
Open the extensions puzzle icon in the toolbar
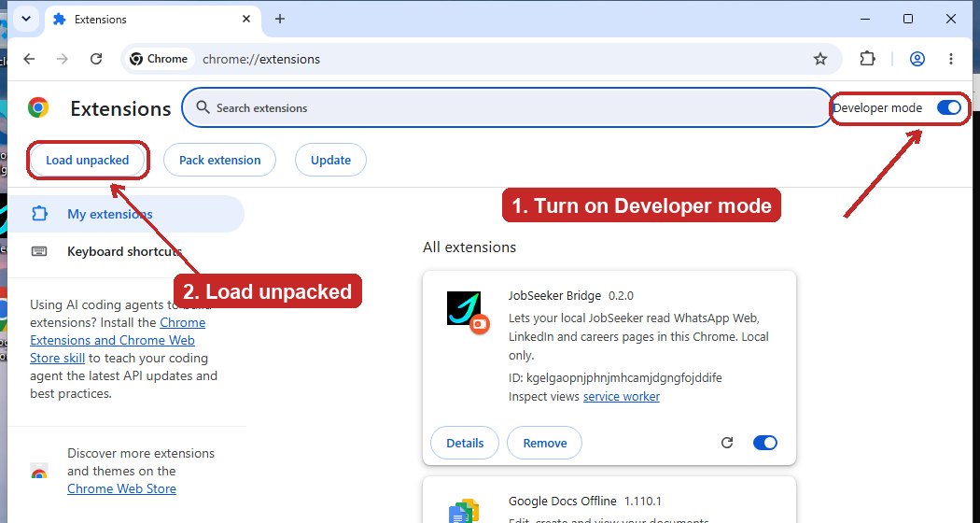click(x=867, y=59)
